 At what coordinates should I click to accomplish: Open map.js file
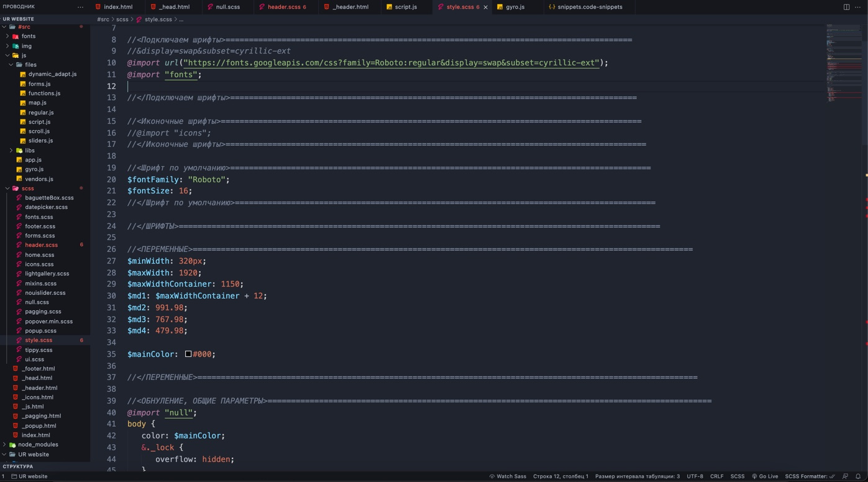37,103
